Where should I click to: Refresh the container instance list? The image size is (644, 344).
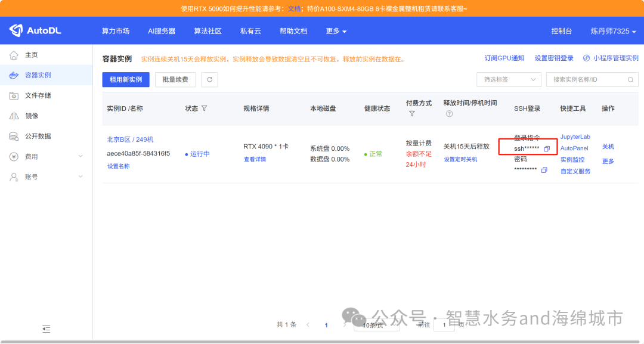[209, 79]
